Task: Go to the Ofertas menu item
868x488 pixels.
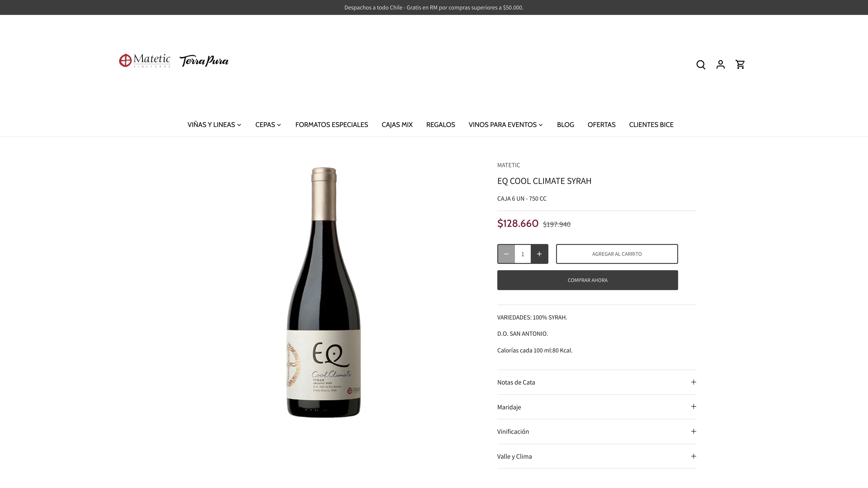Action: tap(601, 125)
